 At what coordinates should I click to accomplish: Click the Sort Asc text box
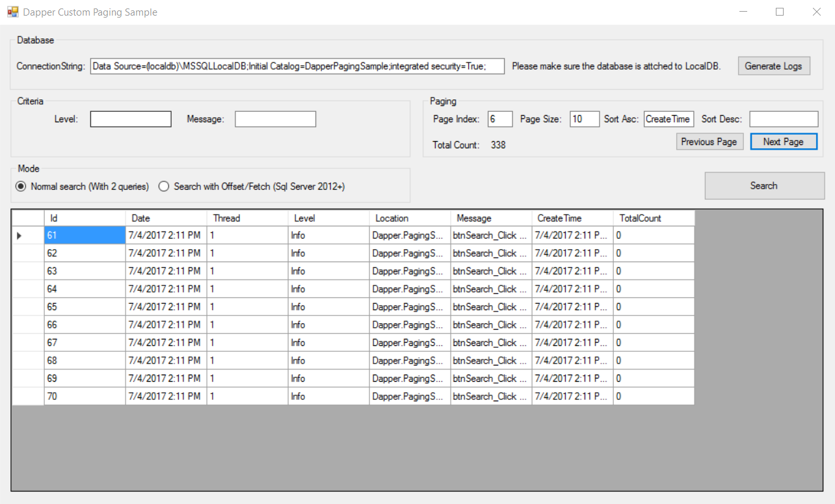[x=669, y=119]
